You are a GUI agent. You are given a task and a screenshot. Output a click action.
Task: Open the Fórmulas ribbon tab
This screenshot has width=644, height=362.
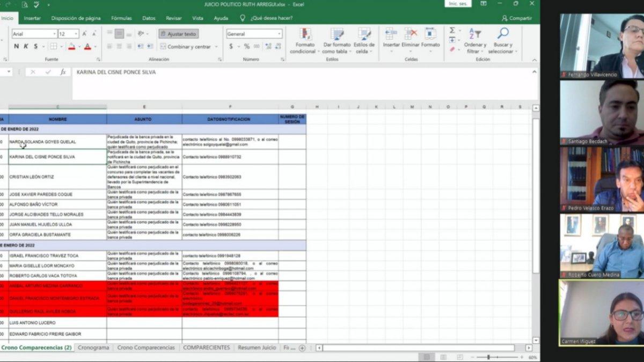pyautogui.click(x=121, y=18)
